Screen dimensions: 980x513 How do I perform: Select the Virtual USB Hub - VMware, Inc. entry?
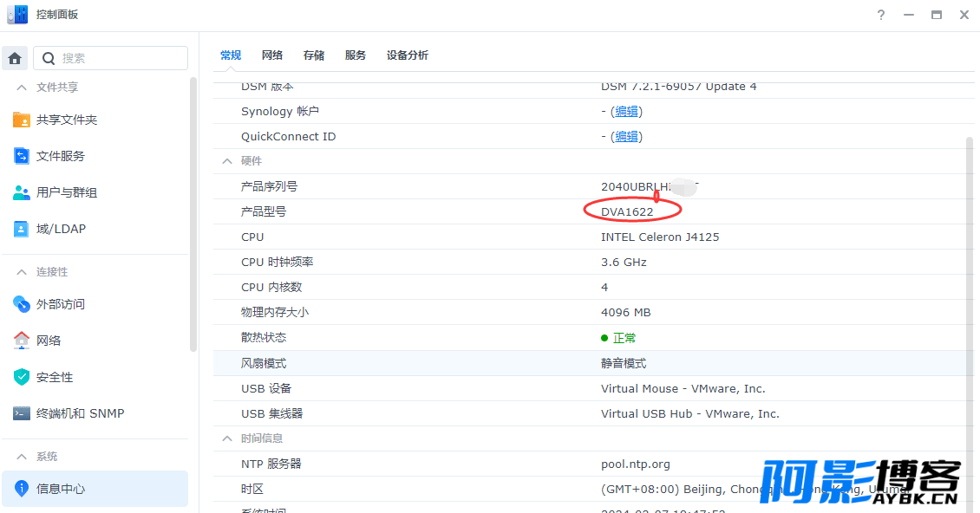(x=690, y=413)
